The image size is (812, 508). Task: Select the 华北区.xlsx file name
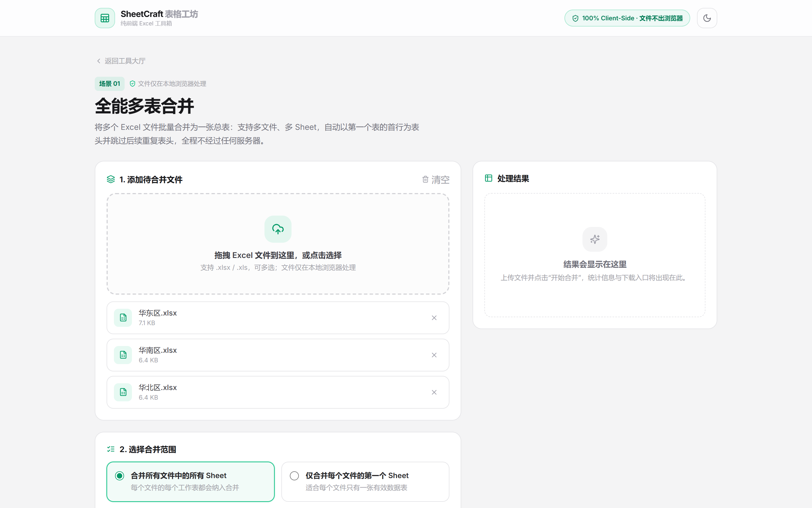158,387
